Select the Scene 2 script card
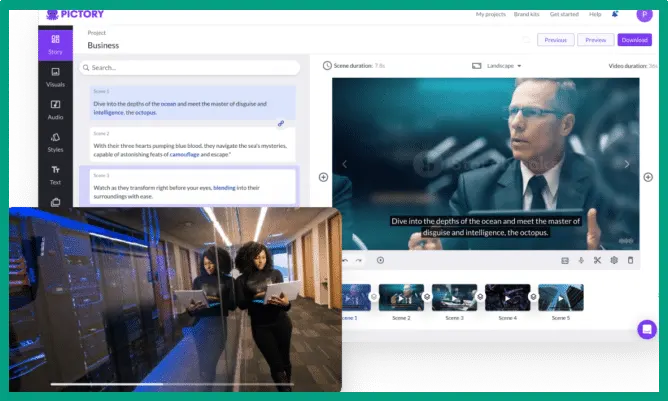 [x=193, y=144]
